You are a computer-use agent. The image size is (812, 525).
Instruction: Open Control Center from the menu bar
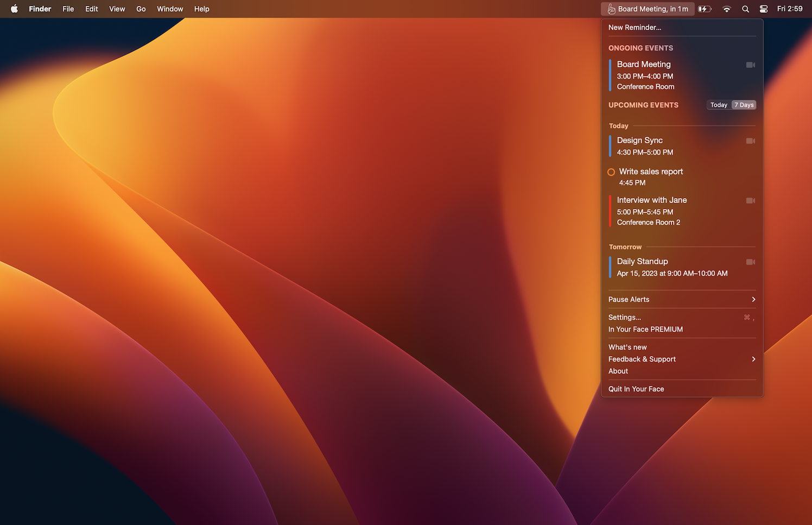[763, 9]
